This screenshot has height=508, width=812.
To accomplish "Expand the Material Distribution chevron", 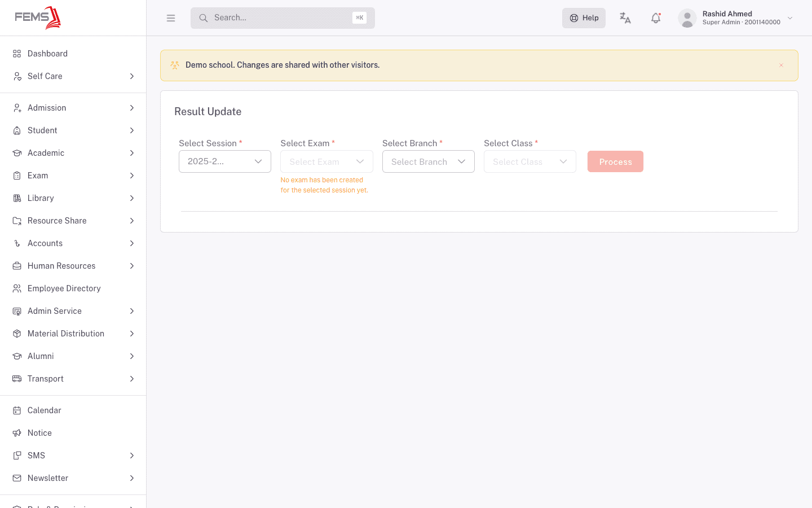I will pyautogui.click(x=132, y=334).
